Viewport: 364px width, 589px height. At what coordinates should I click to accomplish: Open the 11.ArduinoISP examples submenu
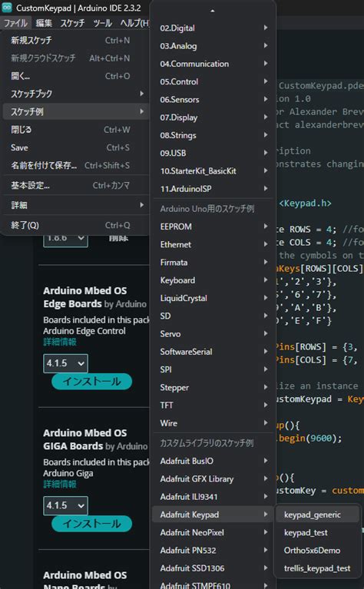pos(213,189)
